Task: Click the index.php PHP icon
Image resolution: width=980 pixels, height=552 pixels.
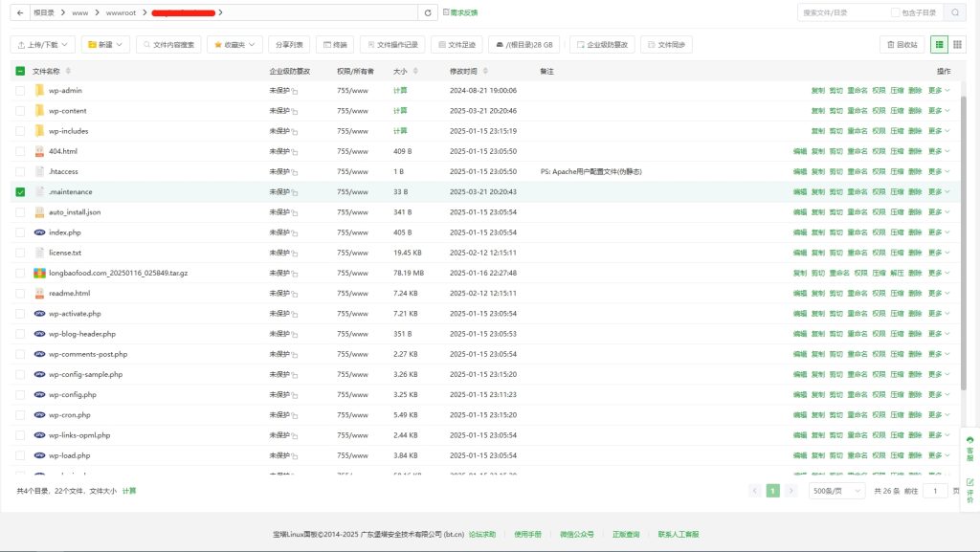Action: point(39,232)
